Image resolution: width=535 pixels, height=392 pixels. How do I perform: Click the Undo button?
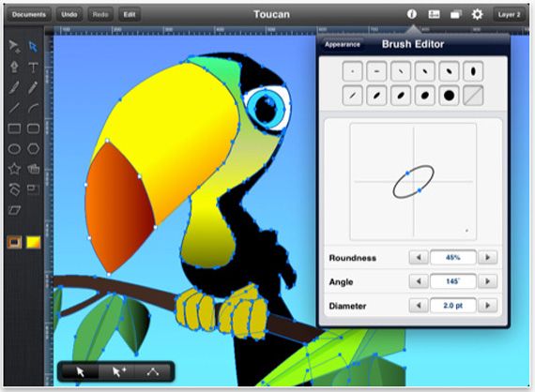(x=69, y=14)
